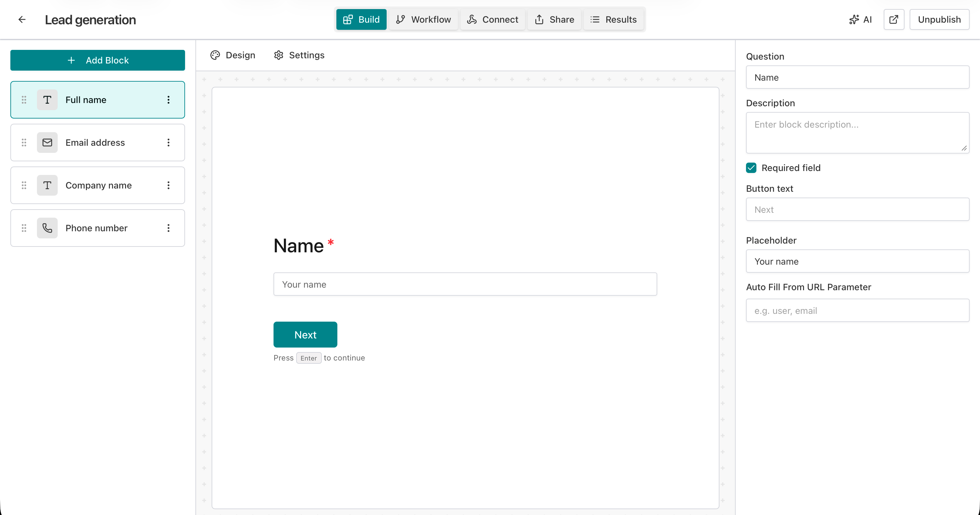Switch to the Design tab

click(232, 55)
